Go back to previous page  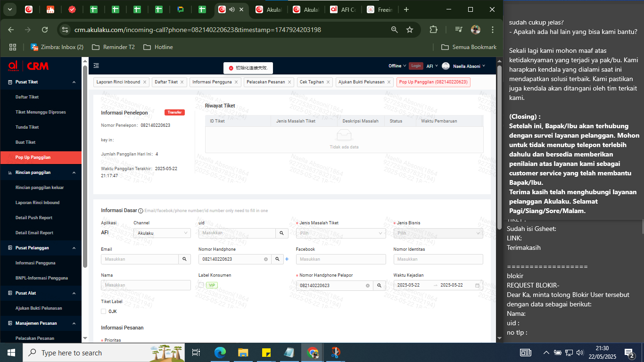coord(11,30)
